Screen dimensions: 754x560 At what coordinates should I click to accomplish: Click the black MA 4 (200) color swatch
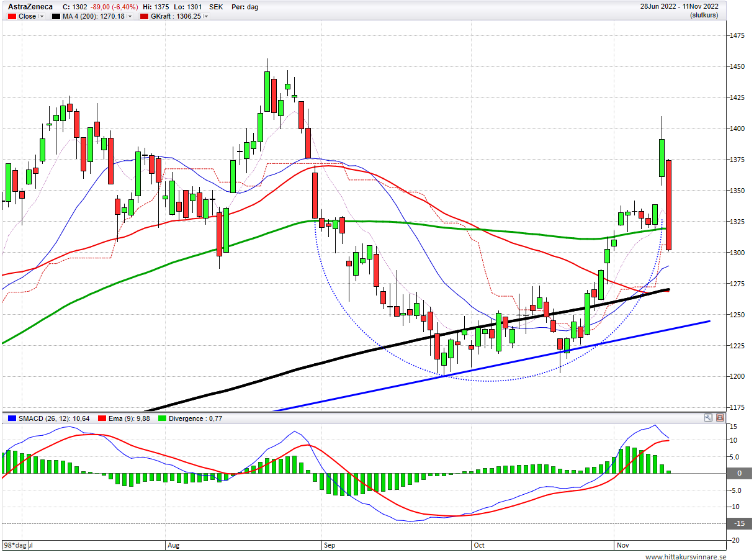click(55, 17)
